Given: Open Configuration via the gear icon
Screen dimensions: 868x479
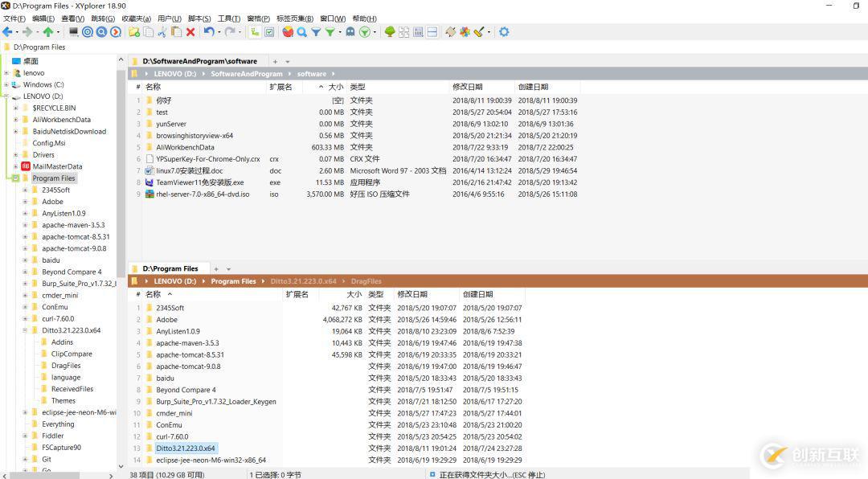Looking at the screenshot, I should [504, 32].
